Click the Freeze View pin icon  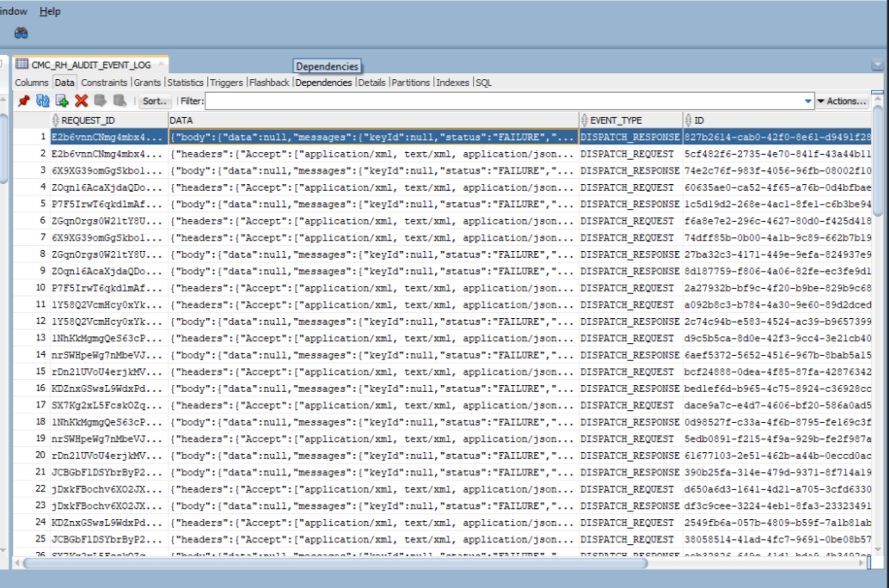tap(23, 101)
